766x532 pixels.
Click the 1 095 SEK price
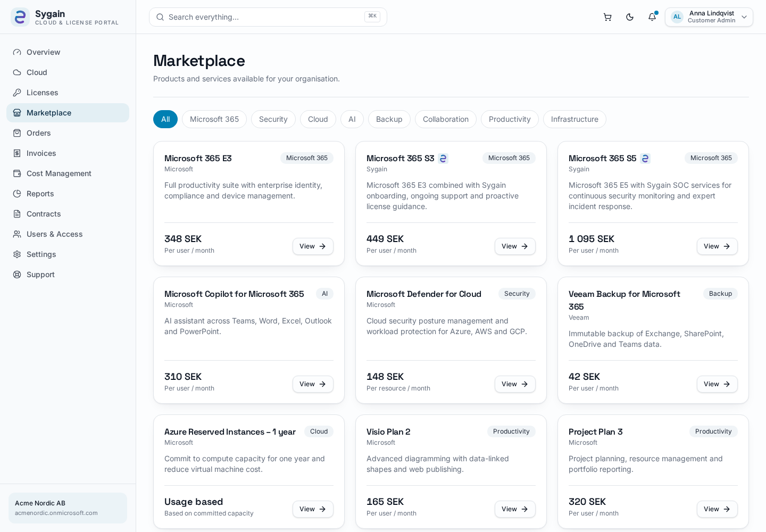pos(592,239)
